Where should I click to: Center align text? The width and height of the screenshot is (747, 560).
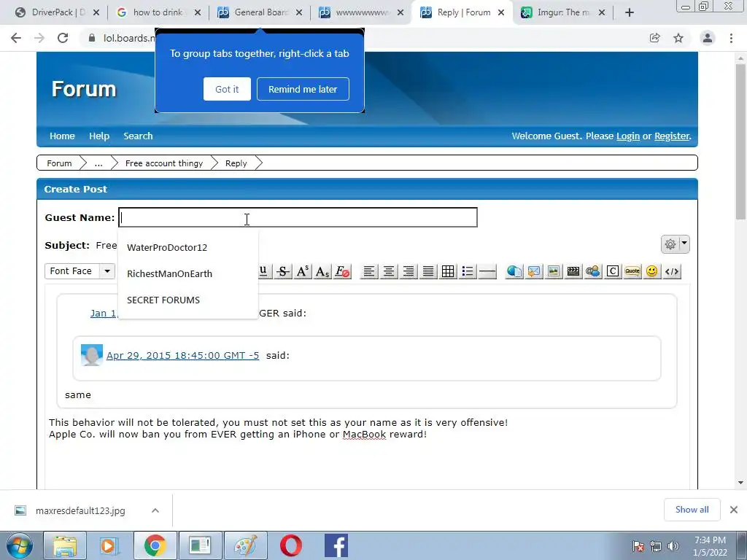tap(389, 271)
